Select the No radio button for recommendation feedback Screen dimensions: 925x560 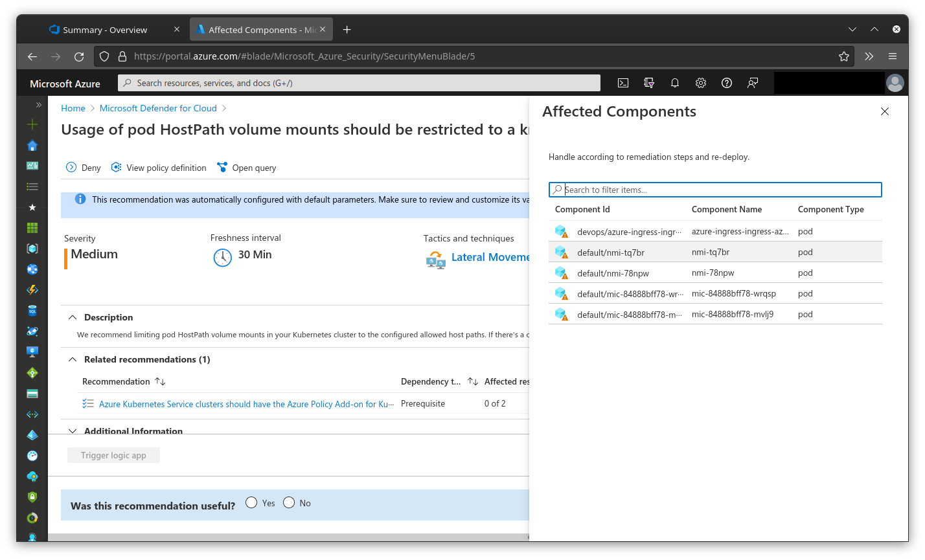288,502
